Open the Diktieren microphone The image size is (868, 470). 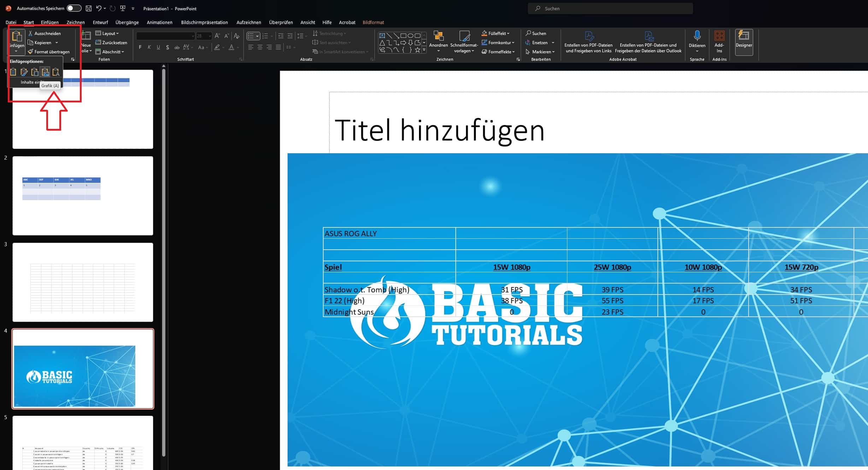point(697,36)
